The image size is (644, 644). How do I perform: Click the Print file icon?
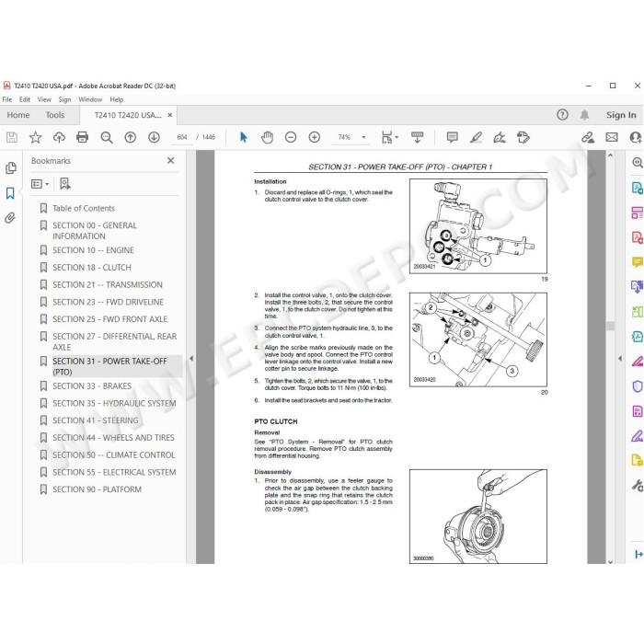83,137
